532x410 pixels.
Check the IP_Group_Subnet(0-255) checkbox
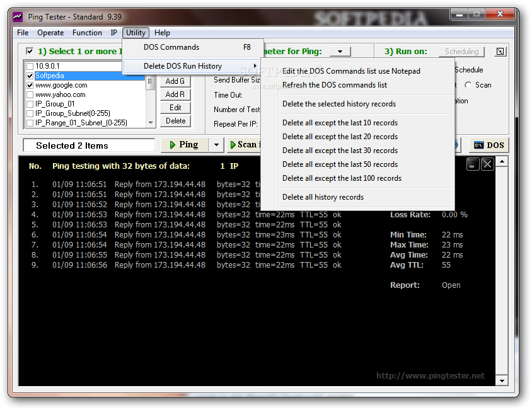[x=30, y=113]
